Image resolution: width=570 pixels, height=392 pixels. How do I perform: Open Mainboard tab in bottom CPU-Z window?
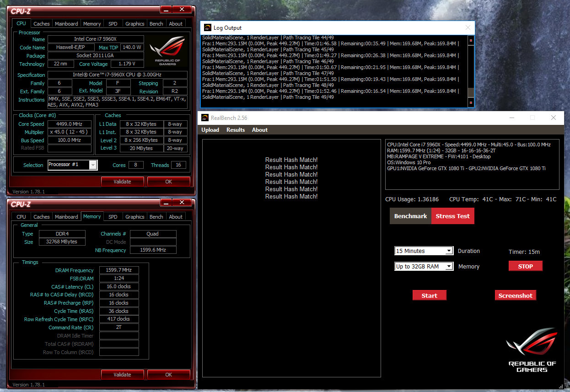tap(66, 217)
